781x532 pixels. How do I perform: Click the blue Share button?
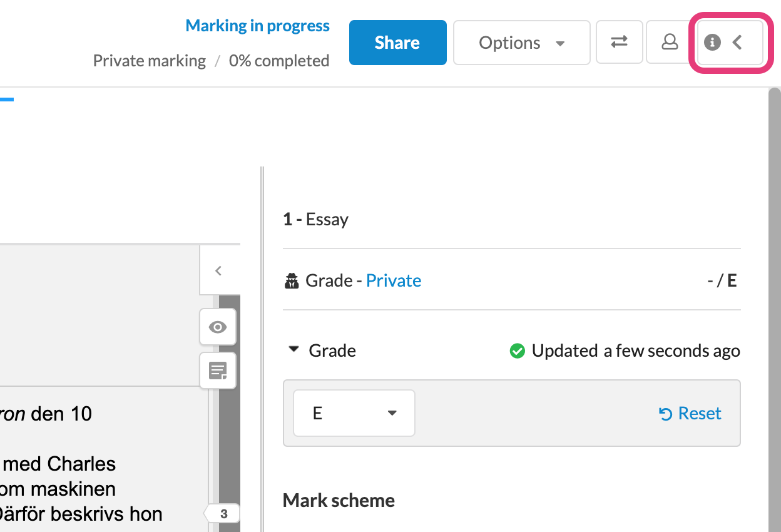(x=397, y=43)
